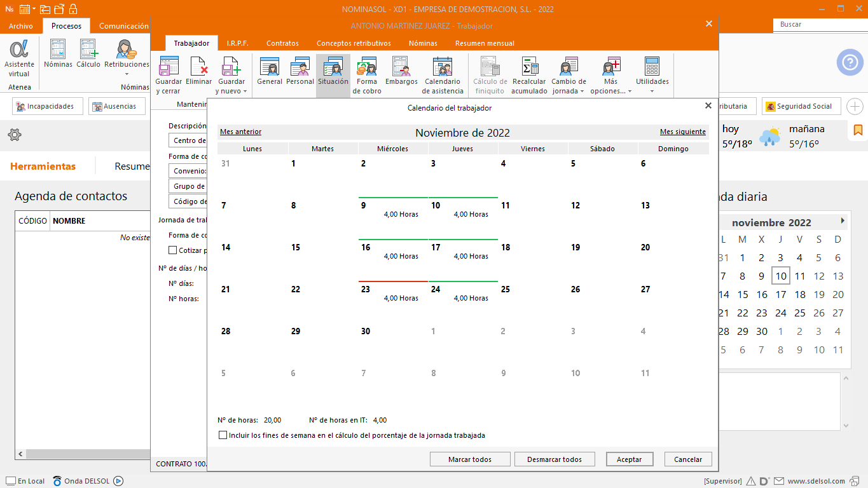Image resolution: width=868 pixels, height=488 pixels.
Task: Click the Eliminar icon in ribbon
Action: click(199, 67)
